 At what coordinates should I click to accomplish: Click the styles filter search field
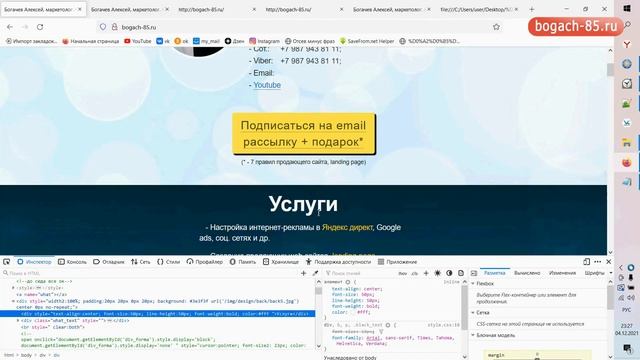(359, 273)
